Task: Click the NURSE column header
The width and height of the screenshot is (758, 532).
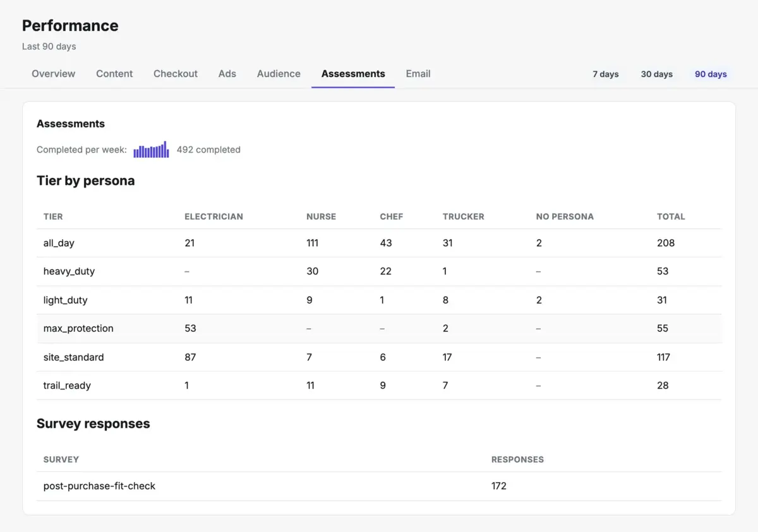Action: pos(321,216)
